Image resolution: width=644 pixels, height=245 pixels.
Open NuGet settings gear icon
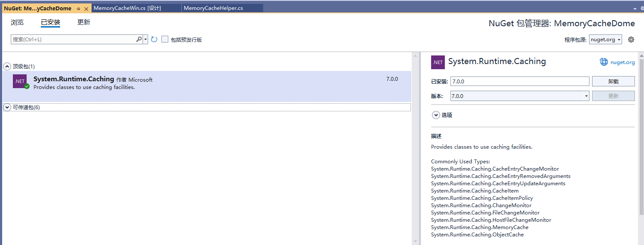point(631,40)
